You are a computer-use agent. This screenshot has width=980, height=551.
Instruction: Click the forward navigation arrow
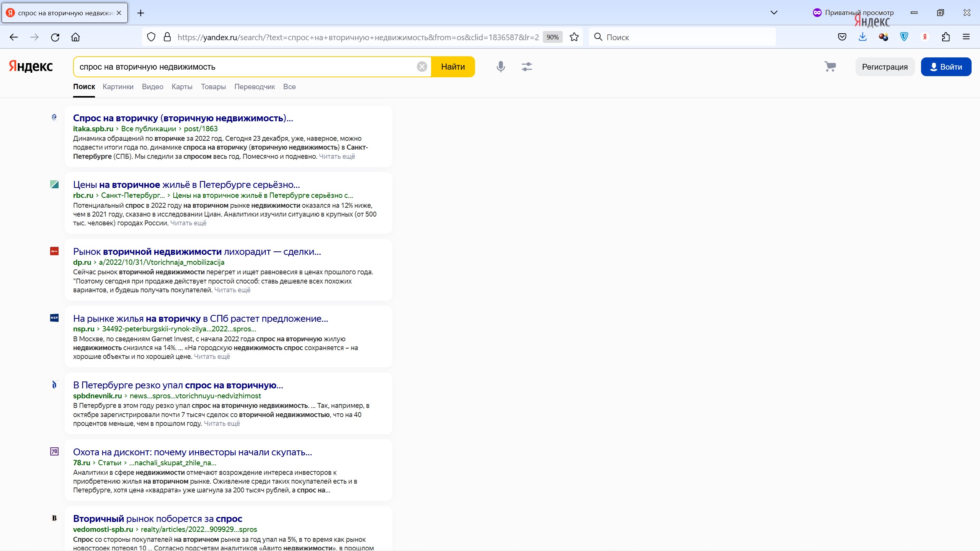coord(34,37)
